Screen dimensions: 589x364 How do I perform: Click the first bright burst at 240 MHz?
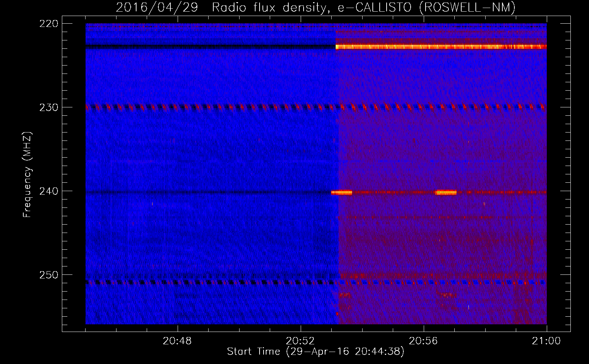pos(341,193)
